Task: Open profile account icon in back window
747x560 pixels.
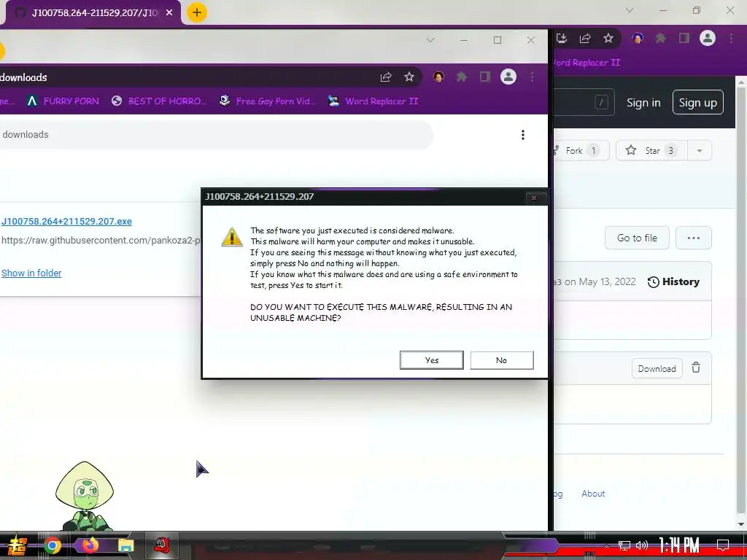Action: pyautogui.click(x=708, y=38)
